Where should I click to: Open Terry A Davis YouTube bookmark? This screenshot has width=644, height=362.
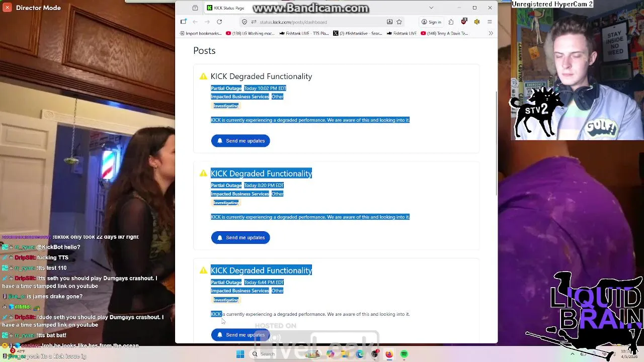[x=444, y=33]
